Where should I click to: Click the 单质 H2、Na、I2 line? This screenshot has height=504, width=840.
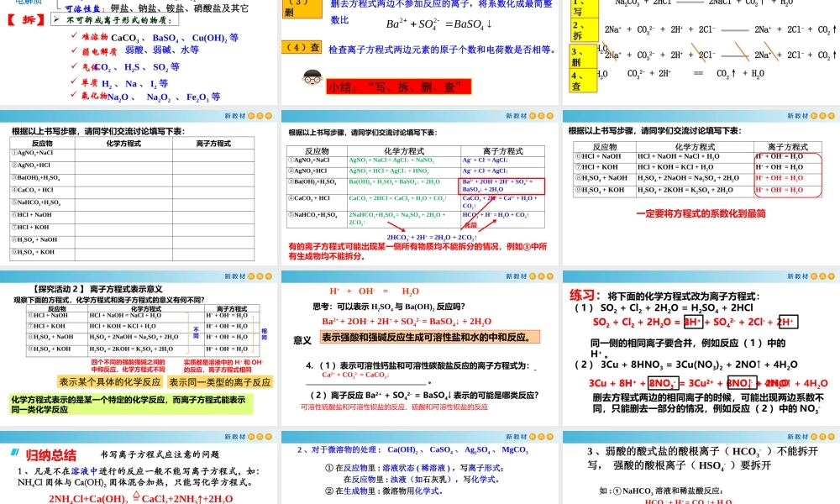click(119, 83)
